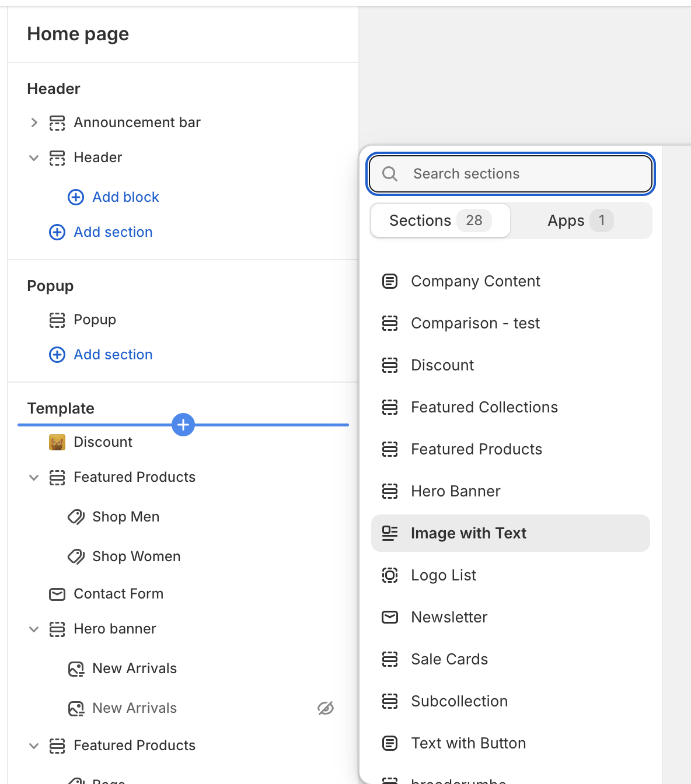Click the Discount section icon in picker
Viewport: 691px width, 784px height.
390,365
